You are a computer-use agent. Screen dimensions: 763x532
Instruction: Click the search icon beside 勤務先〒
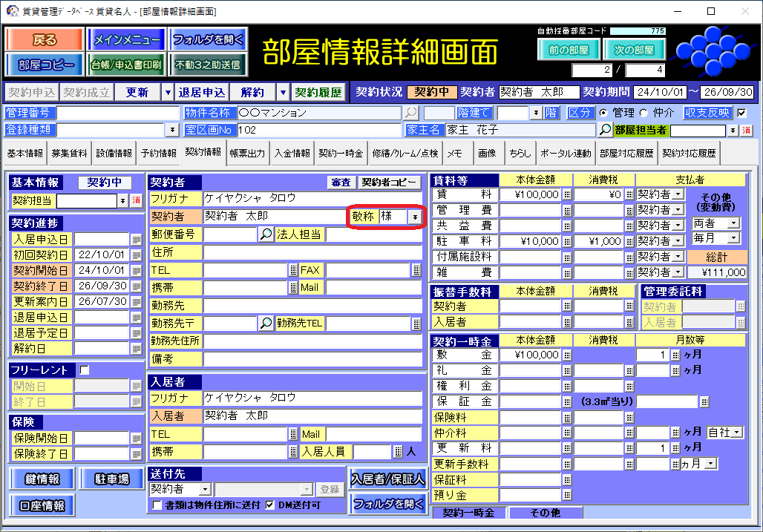(266, 324)
